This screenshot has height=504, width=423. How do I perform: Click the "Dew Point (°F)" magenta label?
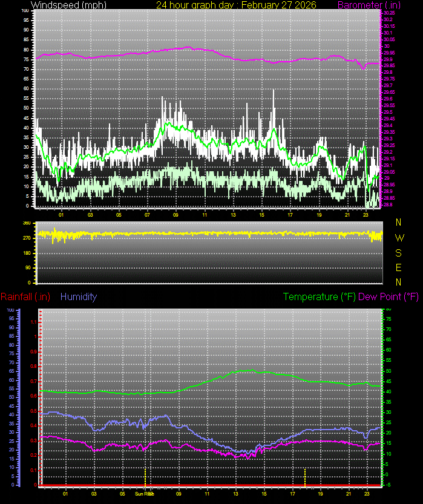click(x=389, y=296)
